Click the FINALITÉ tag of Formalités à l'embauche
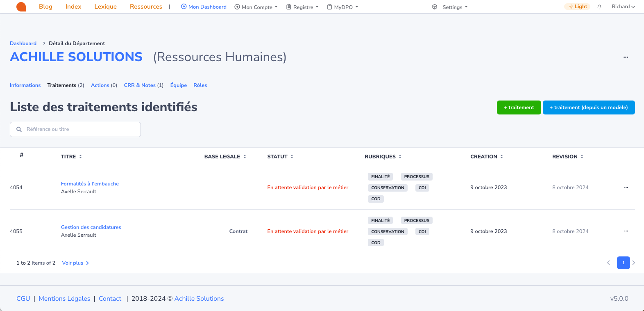 [x=380, y=177]
